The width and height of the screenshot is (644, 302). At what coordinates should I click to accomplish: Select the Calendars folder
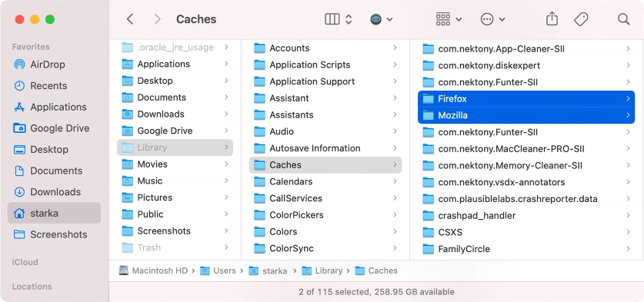coord(325,181)
